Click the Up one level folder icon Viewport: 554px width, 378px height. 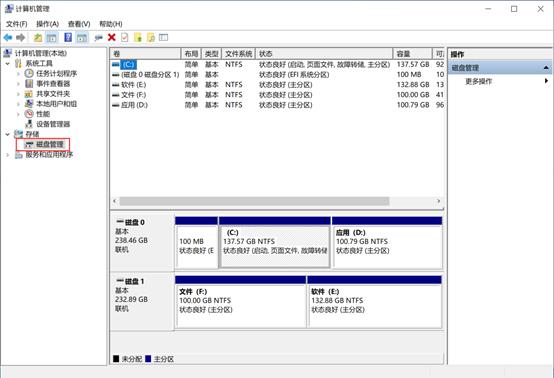tap(38, 37)
